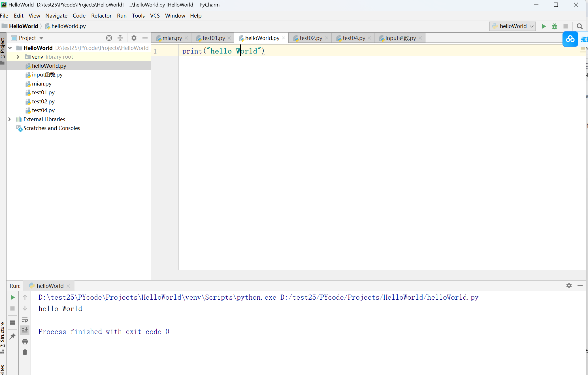588x375 pixels.
Task: Open Project panel settings gear
Action: click(x=134, y=38)
